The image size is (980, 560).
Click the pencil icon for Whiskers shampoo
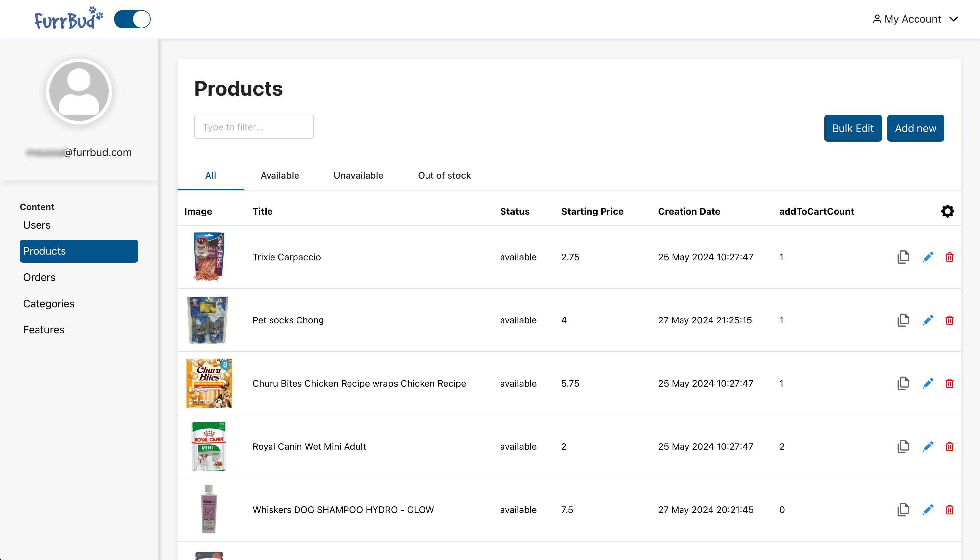point(928,510)
